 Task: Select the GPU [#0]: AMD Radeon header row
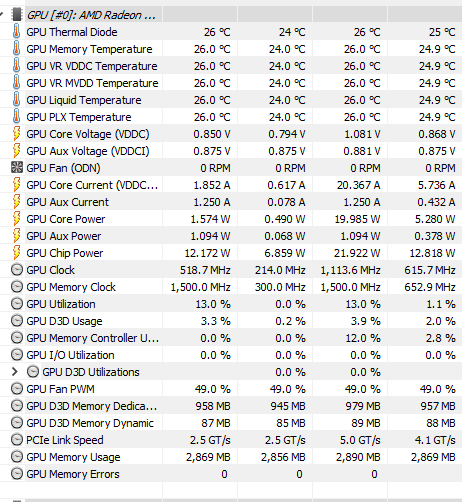[231, 15]
